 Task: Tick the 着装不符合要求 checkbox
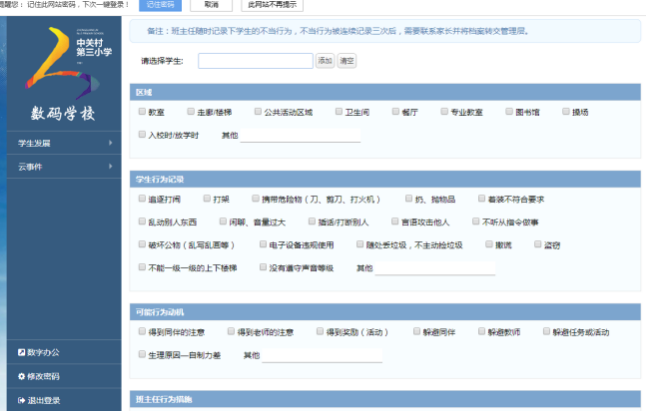(x=481, y=198)
